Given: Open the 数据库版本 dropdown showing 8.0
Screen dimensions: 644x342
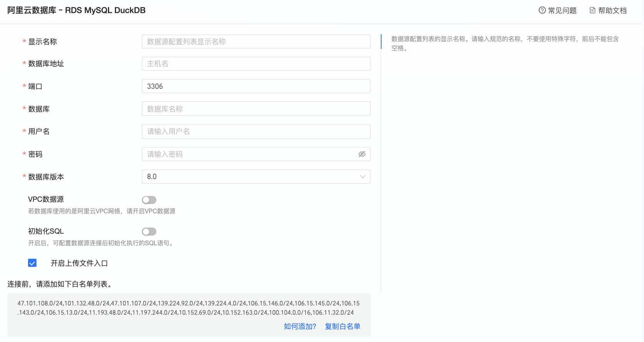Looking at the screenshot, I should click(256, 177).
